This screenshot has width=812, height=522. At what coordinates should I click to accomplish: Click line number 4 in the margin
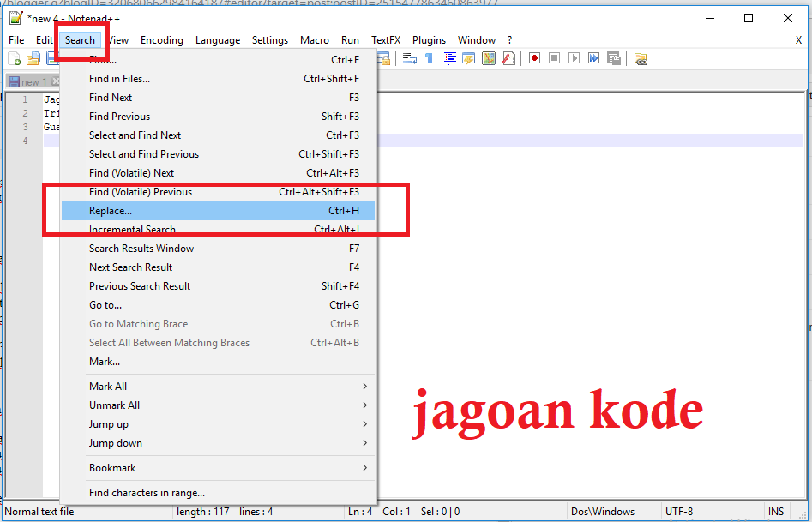coord(25,141)
